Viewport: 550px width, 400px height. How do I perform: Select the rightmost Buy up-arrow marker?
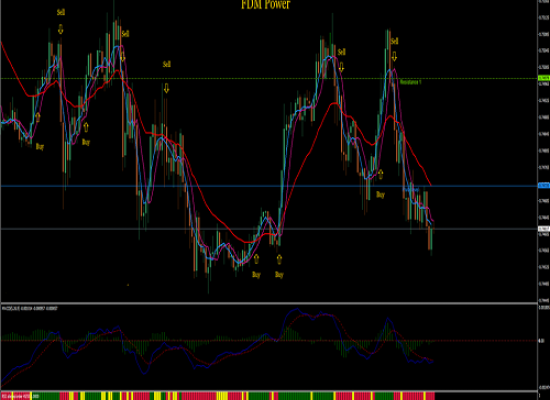click(381, 174)
